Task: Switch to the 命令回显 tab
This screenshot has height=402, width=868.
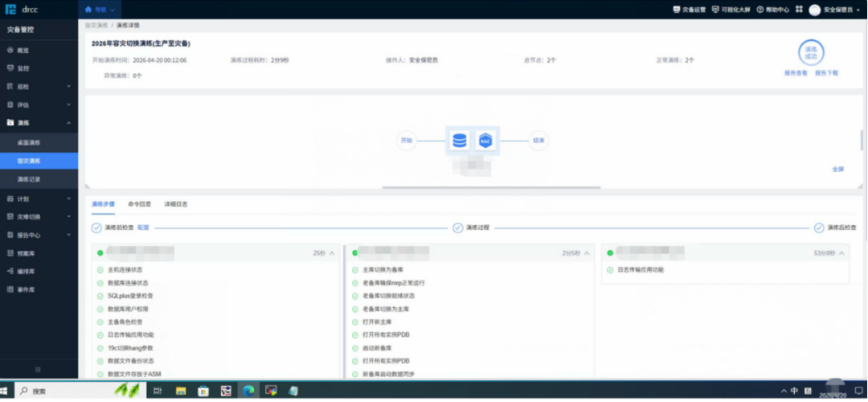Action: 140,204
